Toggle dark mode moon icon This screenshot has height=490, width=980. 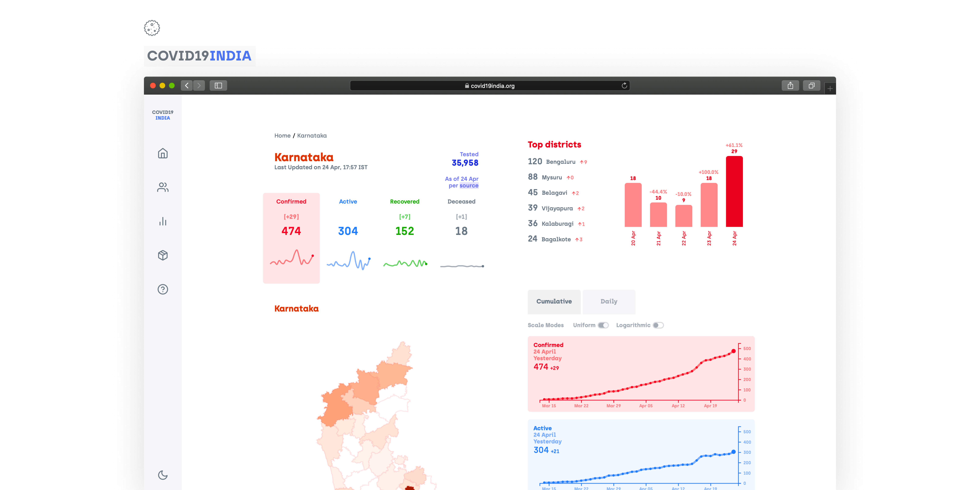coord(162,475)
